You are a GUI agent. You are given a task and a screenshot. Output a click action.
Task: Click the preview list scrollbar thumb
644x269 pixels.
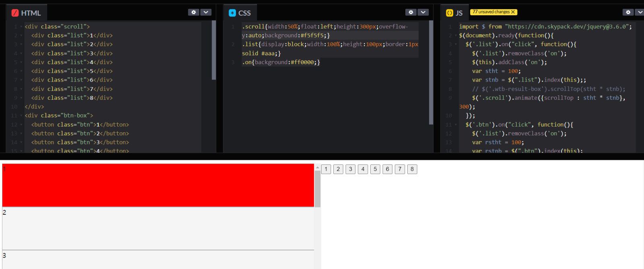(x=318, y=189)
